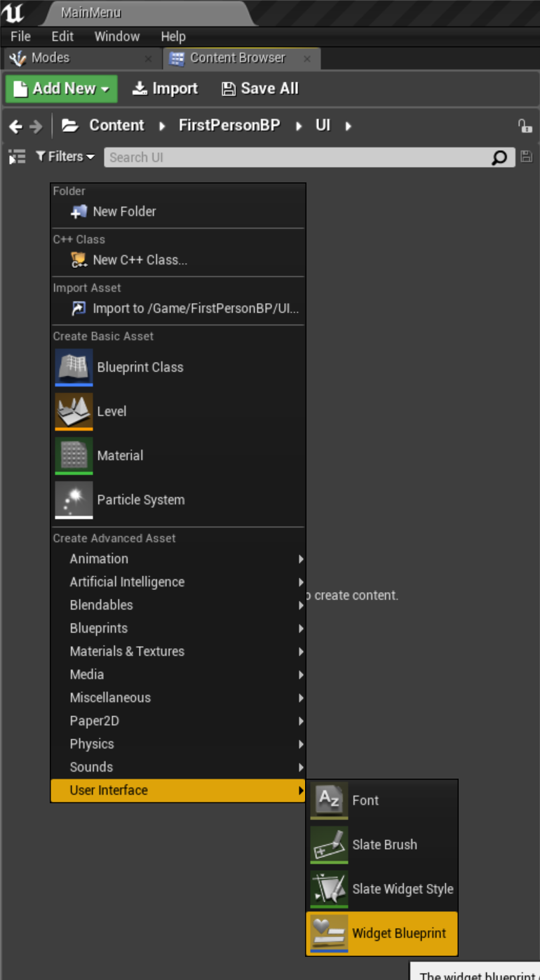
Task: Choose the Level asset icon
Action: pos(74,411)
